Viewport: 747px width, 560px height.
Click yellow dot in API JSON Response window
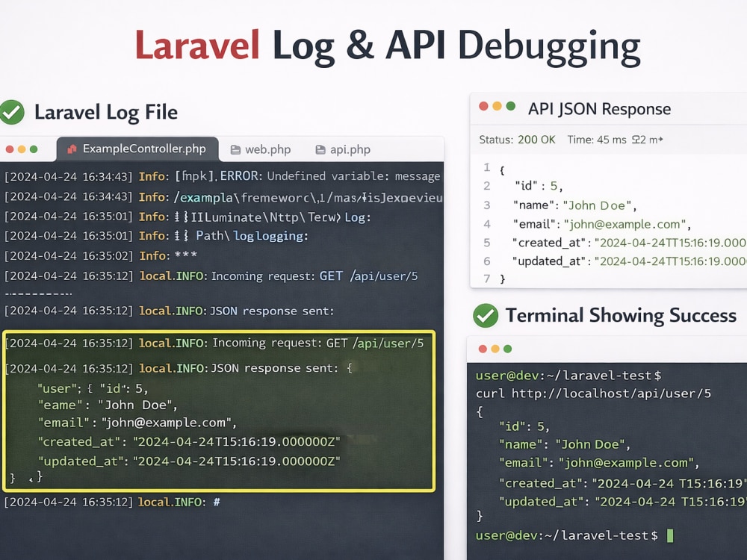pyautogui.click(x=497, y=106)
